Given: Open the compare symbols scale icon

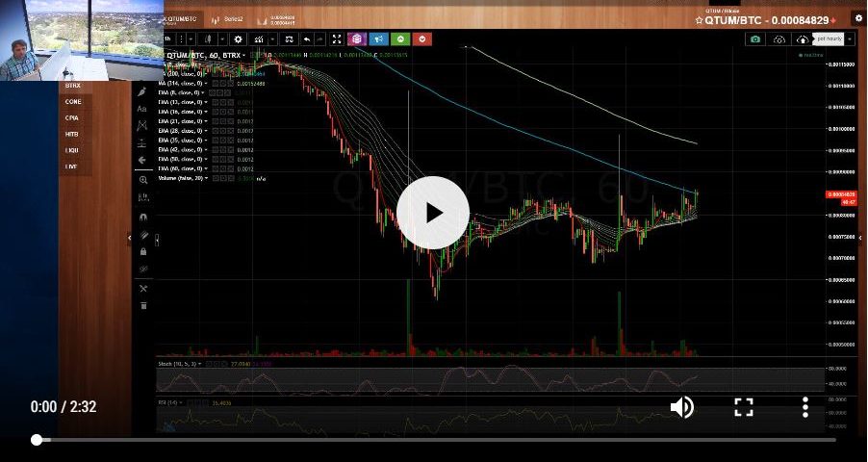Looking at the screenshot, I should click(x=289, y=39).
